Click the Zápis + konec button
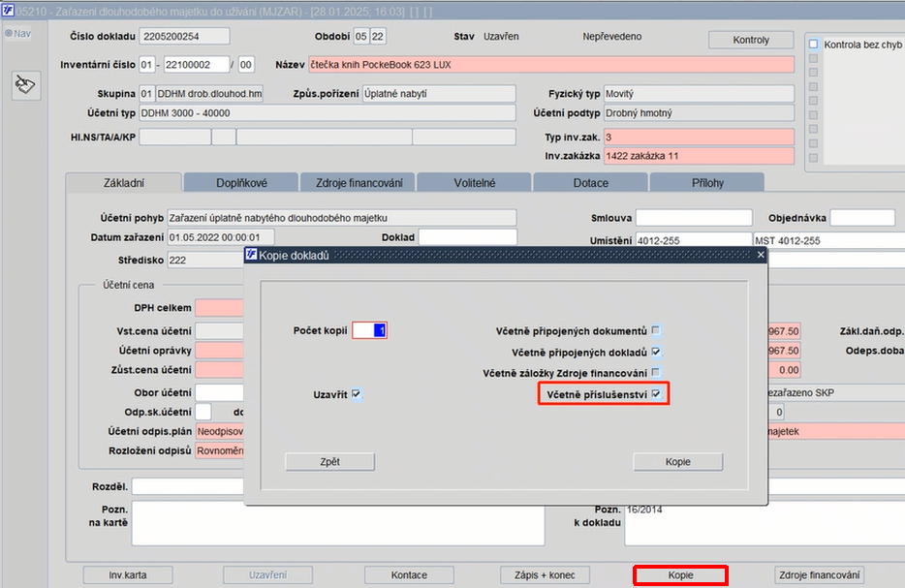Viewport: 905px width, 588px height. pos(545,574)
